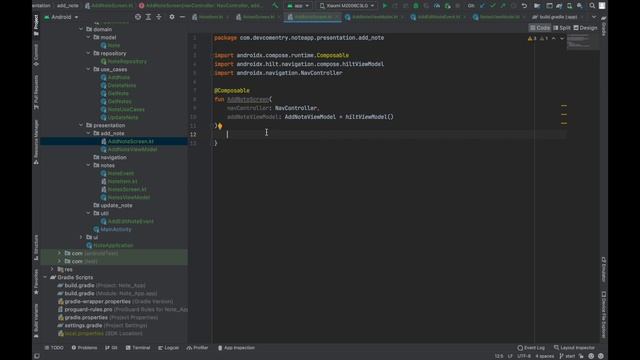Open the Event Log
This screenshot has width=640, height=360.
531,348
